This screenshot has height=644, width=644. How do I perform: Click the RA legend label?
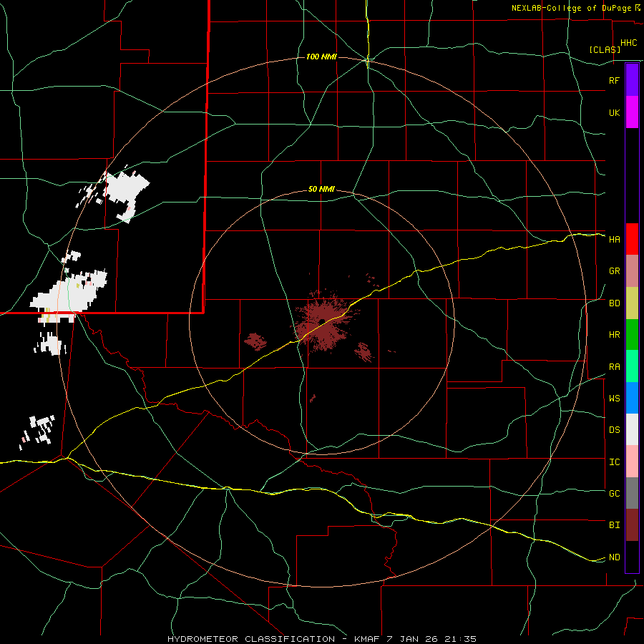coord(614,367)
